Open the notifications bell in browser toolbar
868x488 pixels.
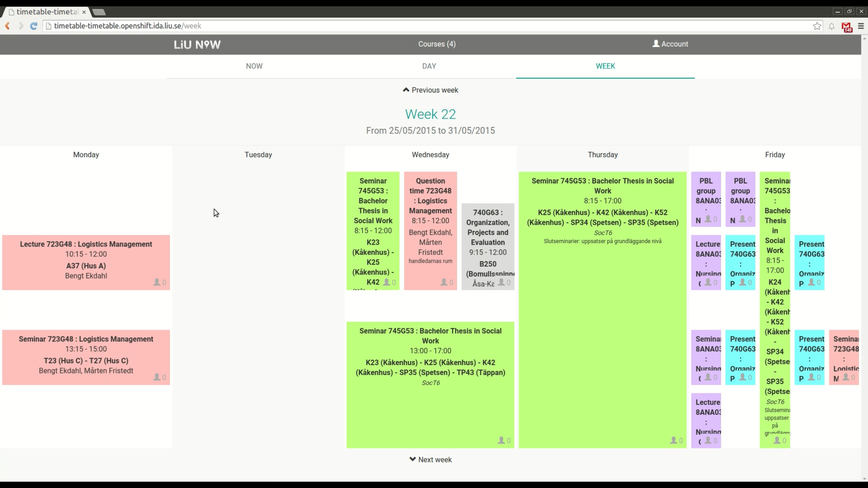coord(832,26)
